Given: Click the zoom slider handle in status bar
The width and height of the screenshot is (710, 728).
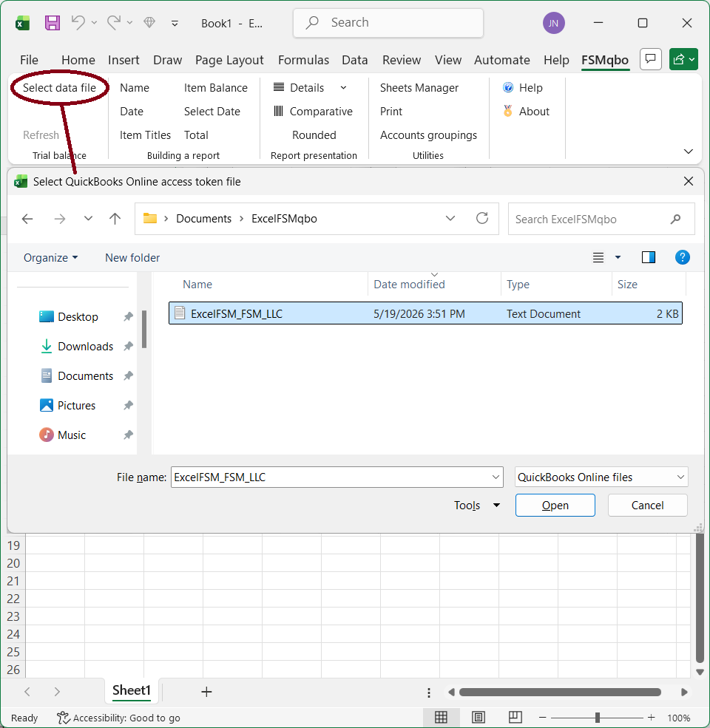Looking at the screenshot, I should click(598, 718).
